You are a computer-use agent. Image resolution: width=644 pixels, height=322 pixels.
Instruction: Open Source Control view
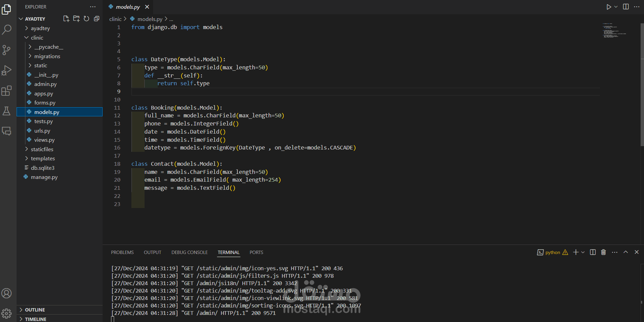point(6,50)
